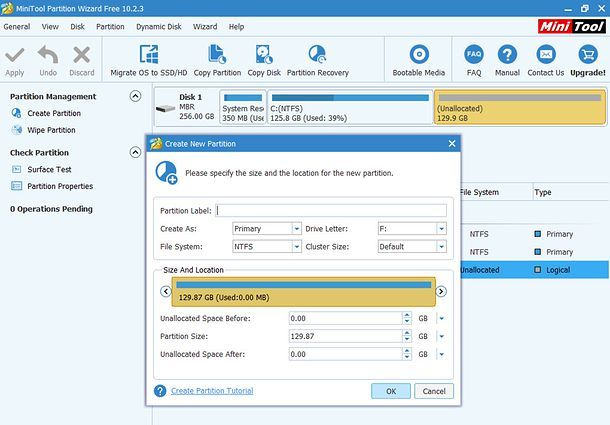This screenshot has height=425, width=610.
Task: Click 0 Operations Pending text
Action: tap(51, 209)
